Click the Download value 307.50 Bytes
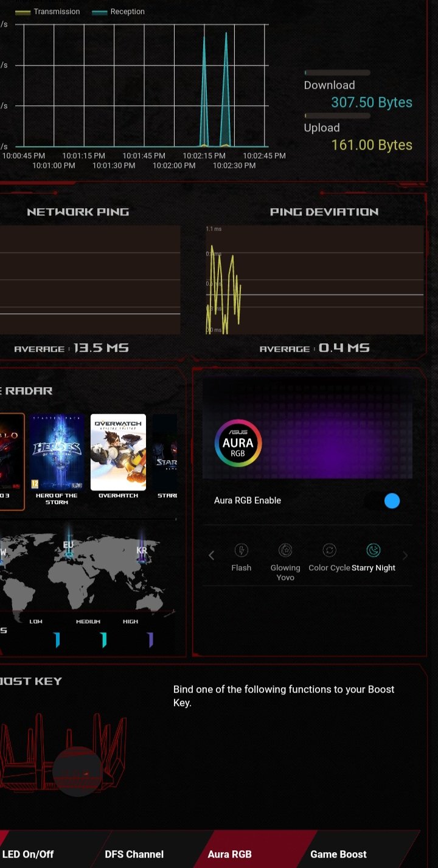The width and height of the screenshot is (438, 868). [372, 102]
